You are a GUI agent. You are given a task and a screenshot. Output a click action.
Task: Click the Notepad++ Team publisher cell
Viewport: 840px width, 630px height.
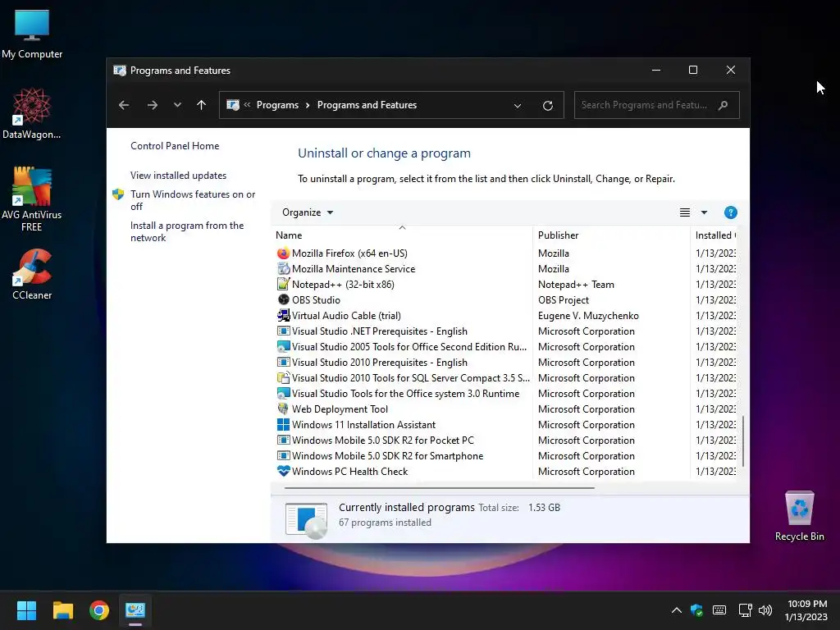576,285
